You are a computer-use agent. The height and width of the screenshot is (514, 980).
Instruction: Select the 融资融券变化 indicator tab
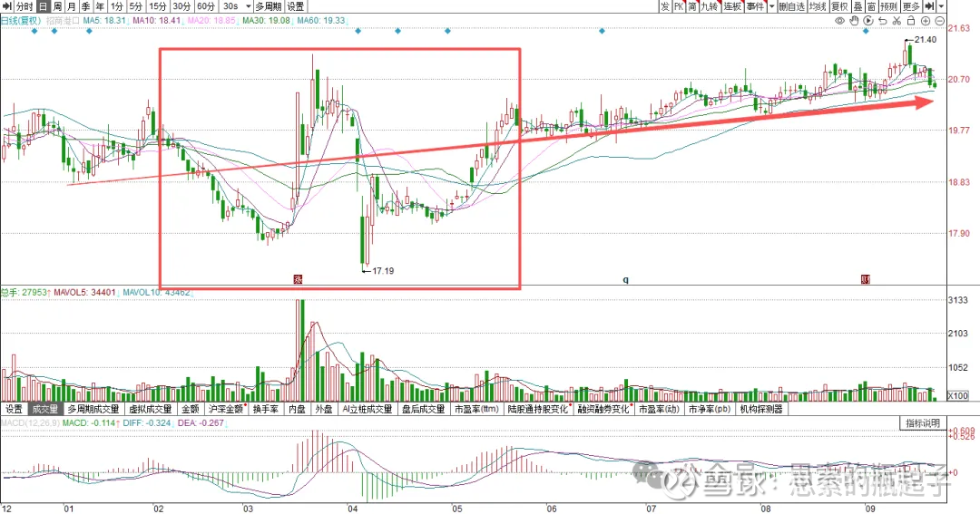603,409
